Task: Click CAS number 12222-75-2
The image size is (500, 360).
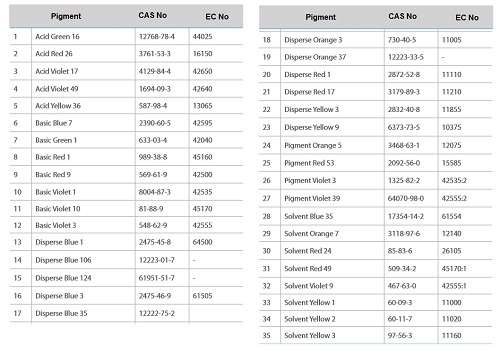Action: pyautogui.click(x=157, y=313)
